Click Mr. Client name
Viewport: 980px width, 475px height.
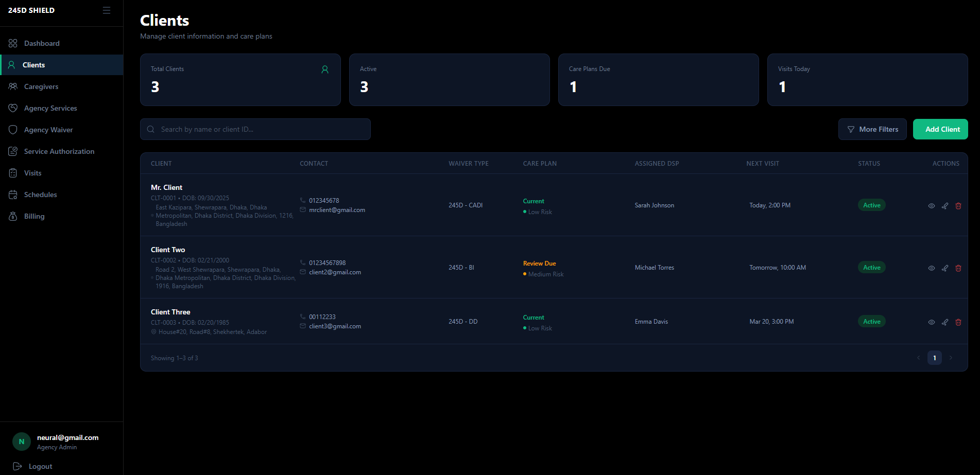(166, 187)
